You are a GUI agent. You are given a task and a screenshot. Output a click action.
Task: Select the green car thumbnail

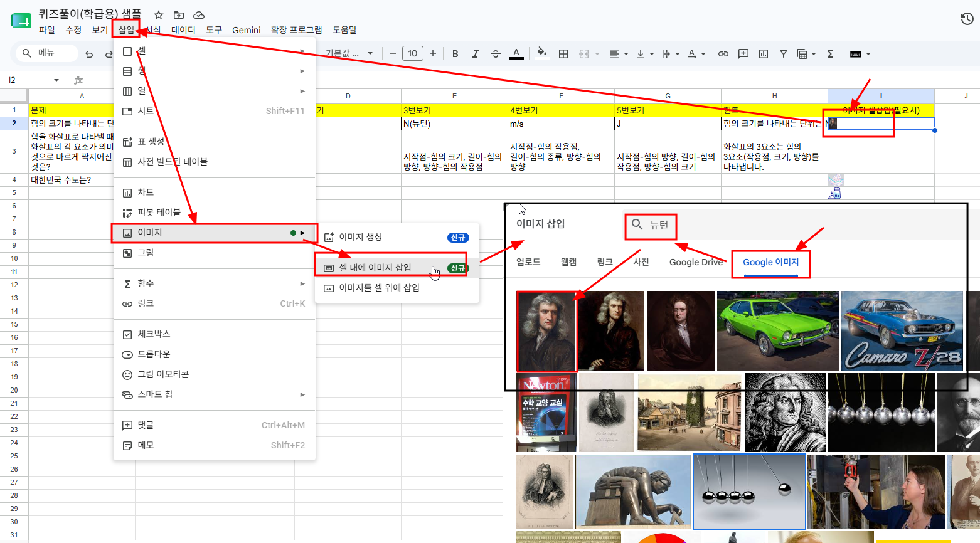(778, 330)
